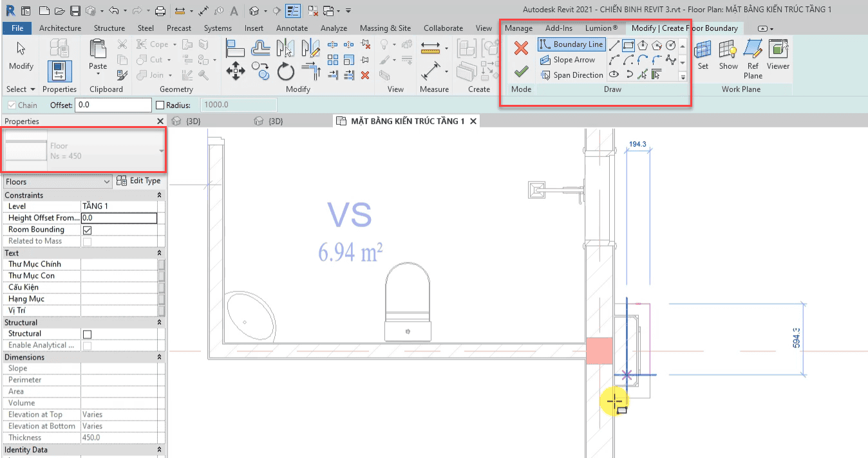Click the Print icon in quick access toolbar

point(160,11)
